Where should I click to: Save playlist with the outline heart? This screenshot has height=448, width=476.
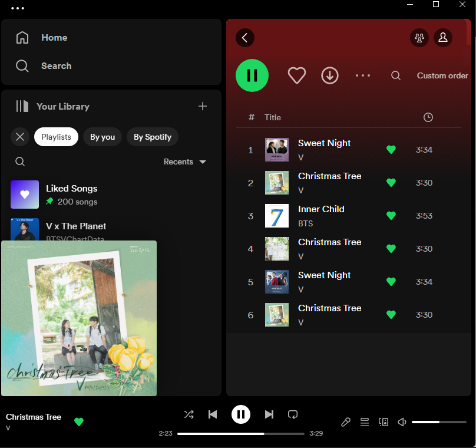coord(296,75)
